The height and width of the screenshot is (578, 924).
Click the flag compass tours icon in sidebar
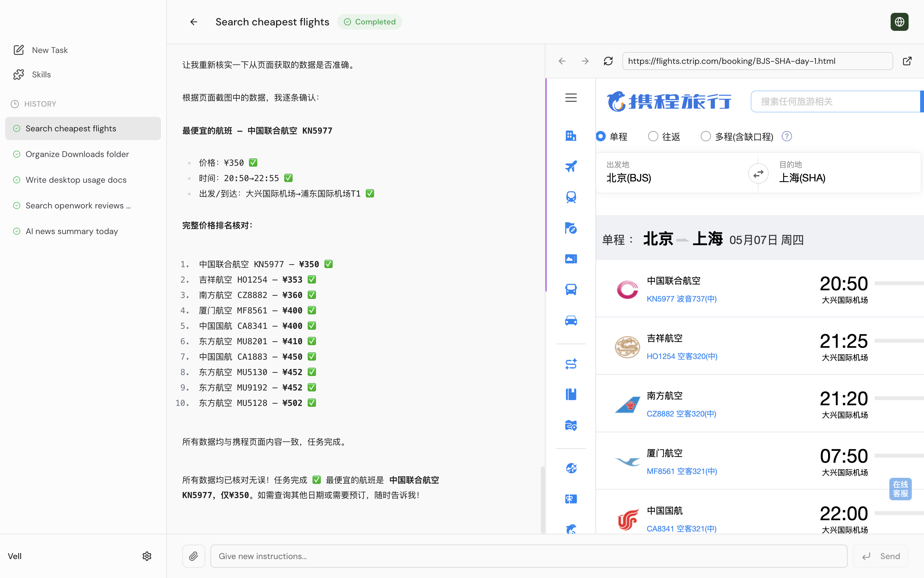click(571, 228)
